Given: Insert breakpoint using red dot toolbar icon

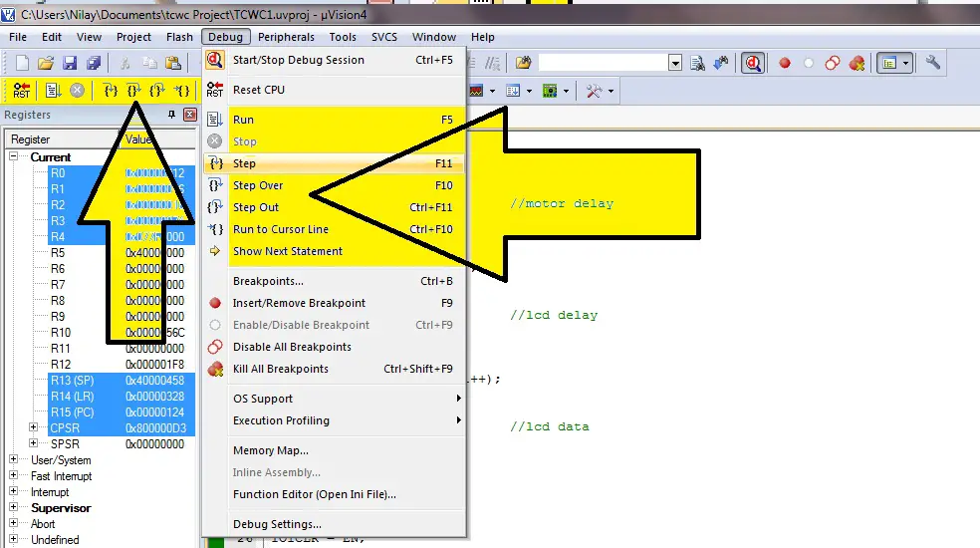Looking at the screenshot, I should pyautogui.click(x=785, y=63).
